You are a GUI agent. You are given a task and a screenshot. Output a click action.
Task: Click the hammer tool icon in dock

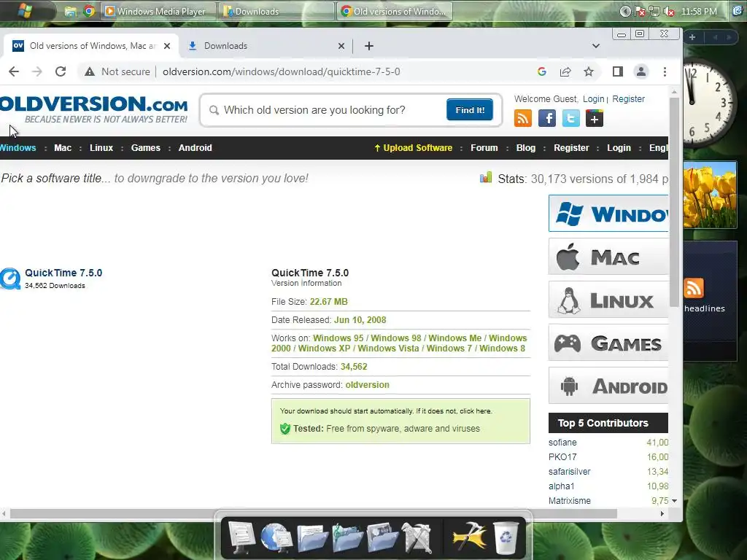click(470, 538)
